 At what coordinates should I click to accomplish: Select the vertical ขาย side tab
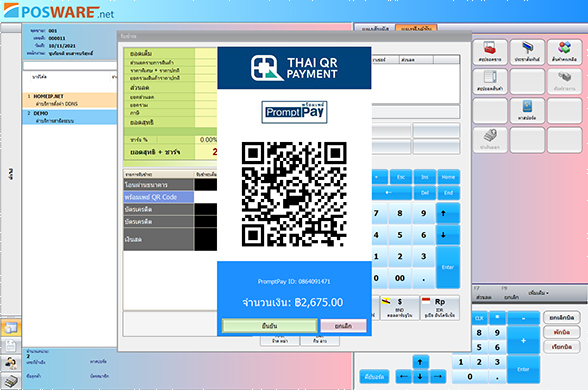coord(11,174)
